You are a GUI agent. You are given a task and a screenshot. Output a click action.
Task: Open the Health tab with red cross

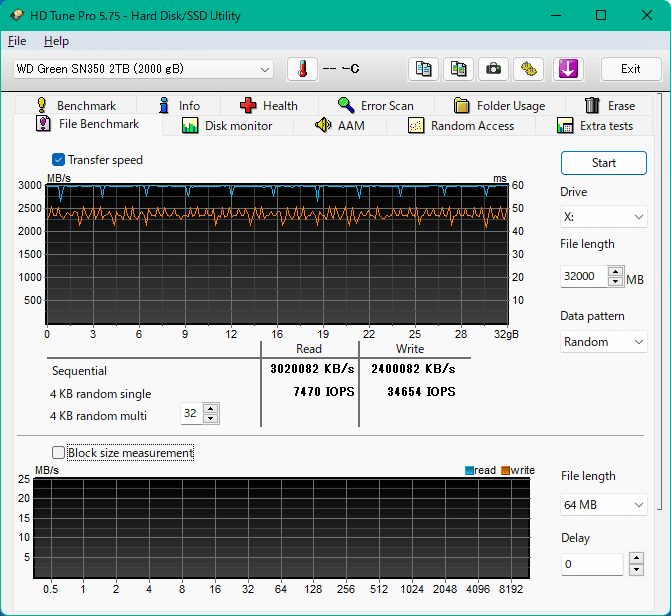point(268,105)
